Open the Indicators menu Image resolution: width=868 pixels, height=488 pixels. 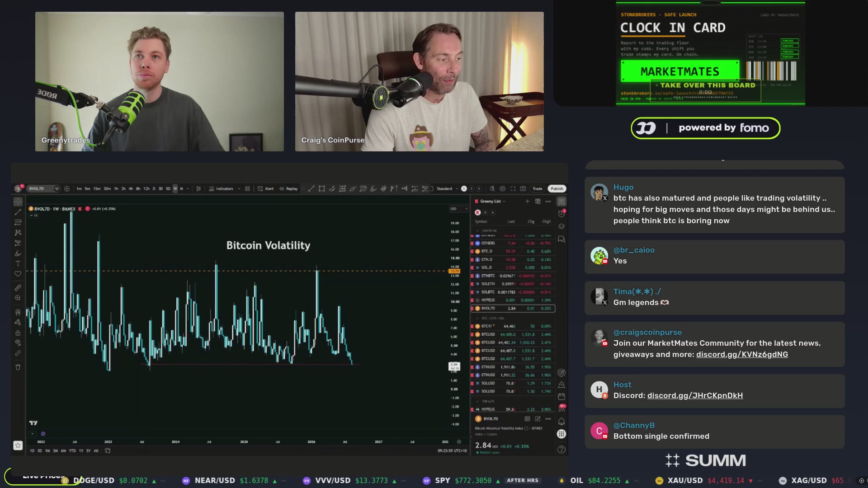pyautogui.click(x=221, y=188)
